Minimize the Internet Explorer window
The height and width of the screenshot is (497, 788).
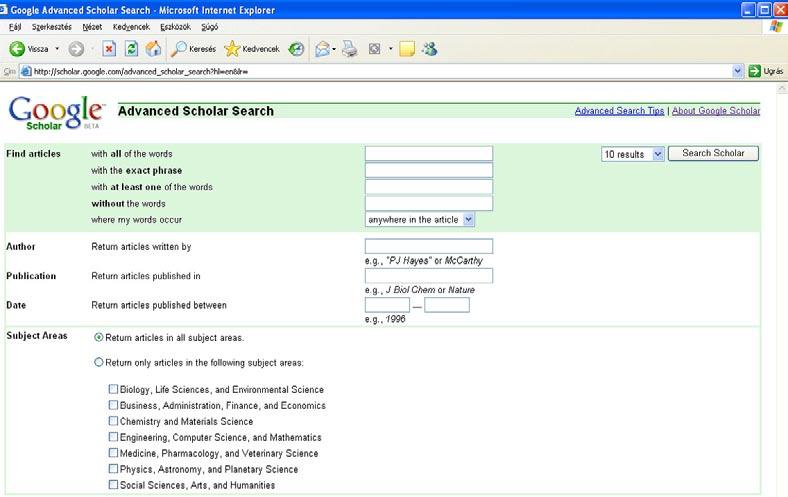pyautogui.click(x=748, y=10)
